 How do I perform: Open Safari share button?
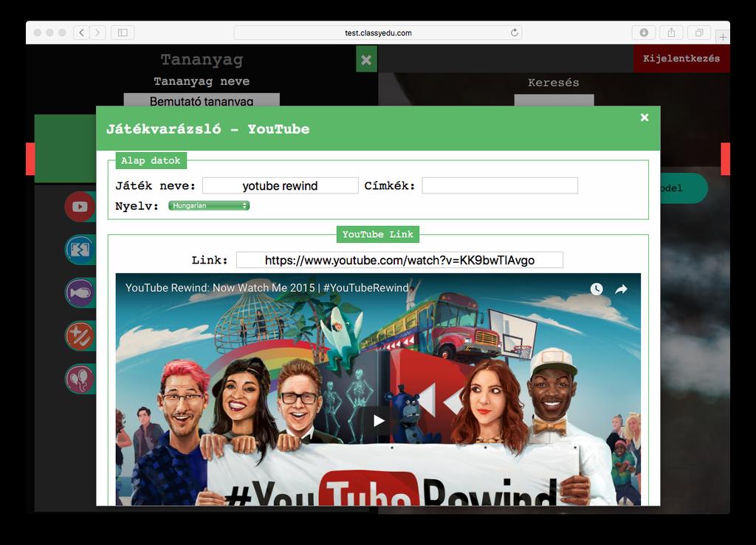[x=671, y=32]
